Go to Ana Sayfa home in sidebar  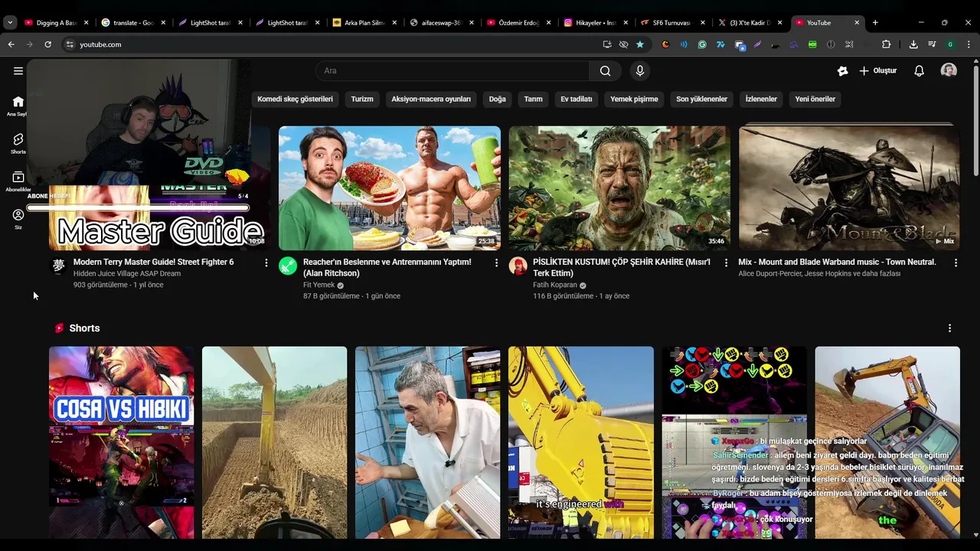pos(18,106)
